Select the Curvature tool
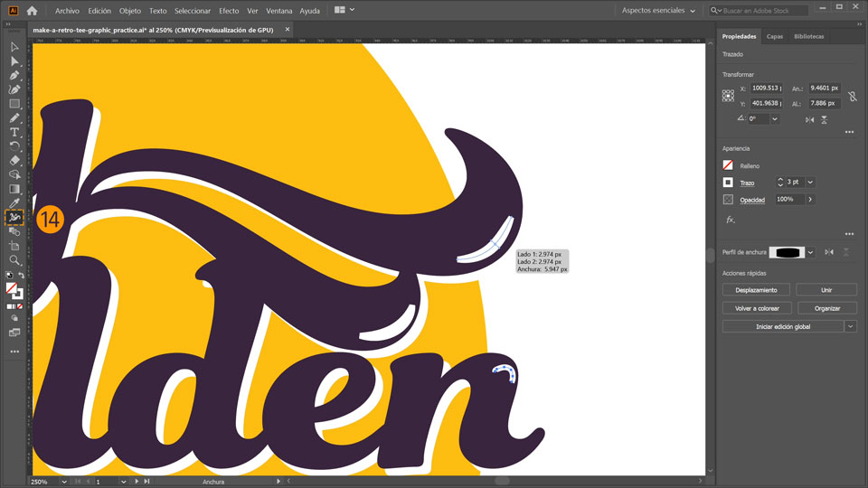The height and width of the screenshot is (488, 868). click(x=14, y=89)
